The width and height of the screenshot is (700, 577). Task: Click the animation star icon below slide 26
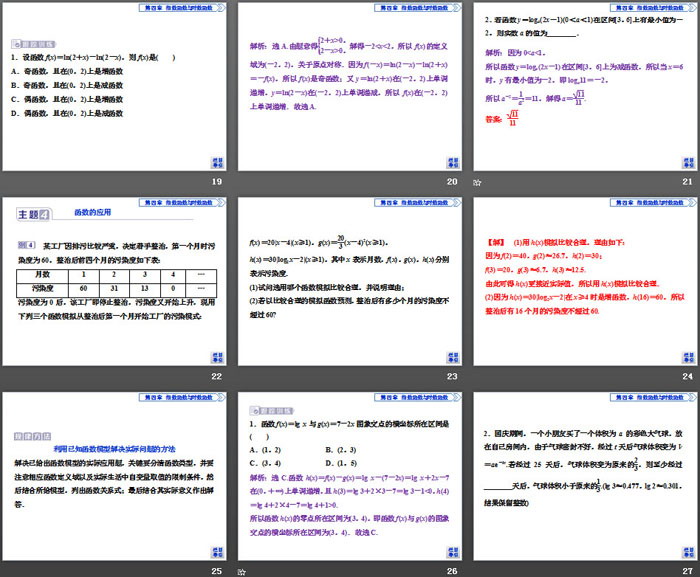tap(243, 570)
